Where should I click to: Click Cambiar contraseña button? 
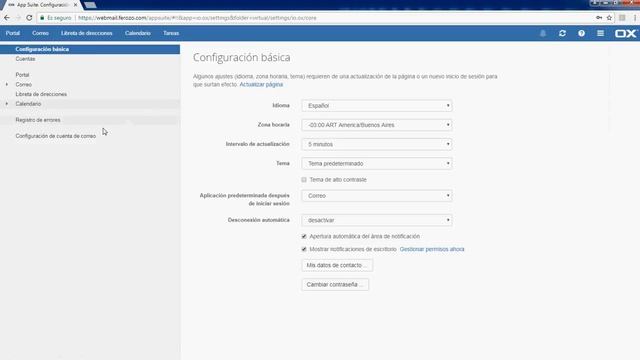click(x=335, y=284)
